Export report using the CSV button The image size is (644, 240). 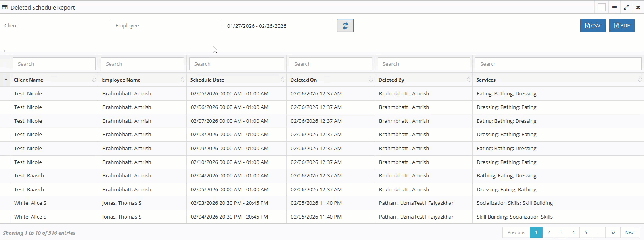coord(592,26)
